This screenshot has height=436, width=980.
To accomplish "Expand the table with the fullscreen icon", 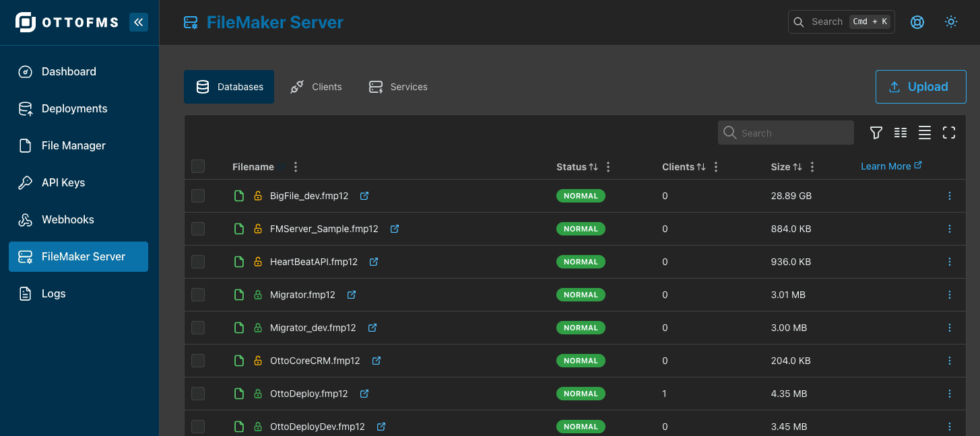I will (x=949, y=133).
